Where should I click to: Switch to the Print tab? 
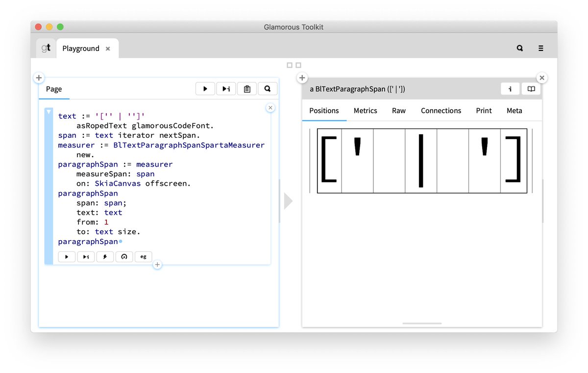[484, 111]
